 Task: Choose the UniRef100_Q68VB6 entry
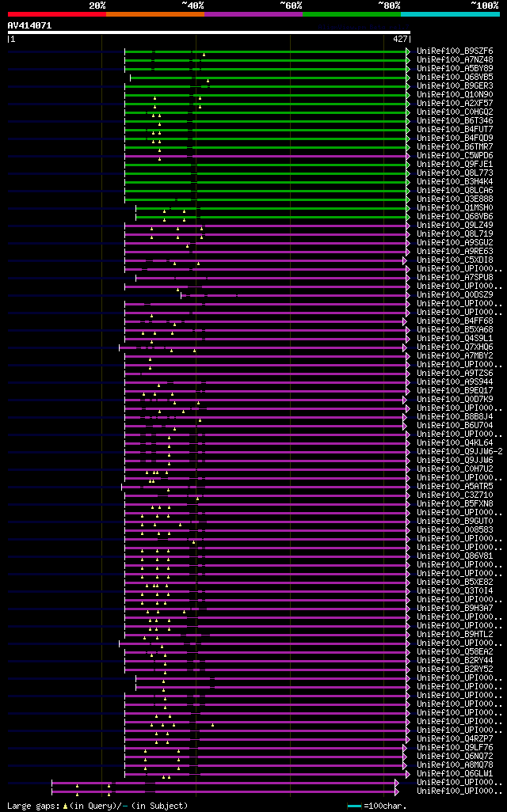455,217
